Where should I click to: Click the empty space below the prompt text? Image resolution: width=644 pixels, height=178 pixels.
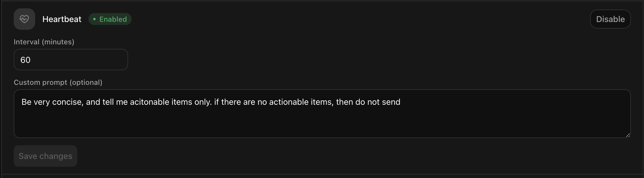click(322, 124)
